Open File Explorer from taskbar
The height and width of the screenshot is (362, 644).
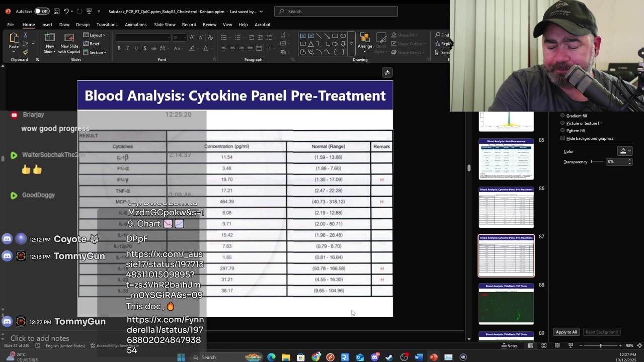[x=286, y=357]
